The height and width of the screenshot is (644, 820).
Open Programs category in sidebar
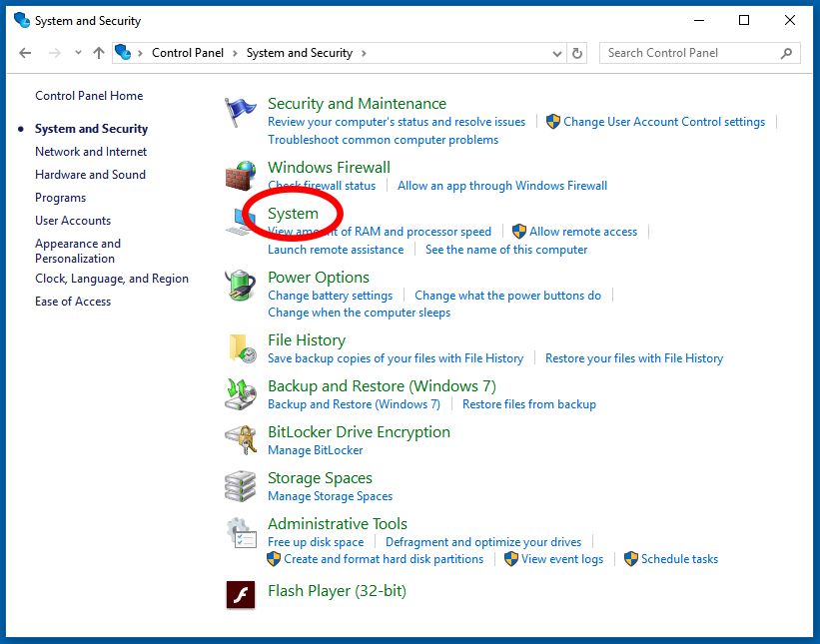(61, 198)
